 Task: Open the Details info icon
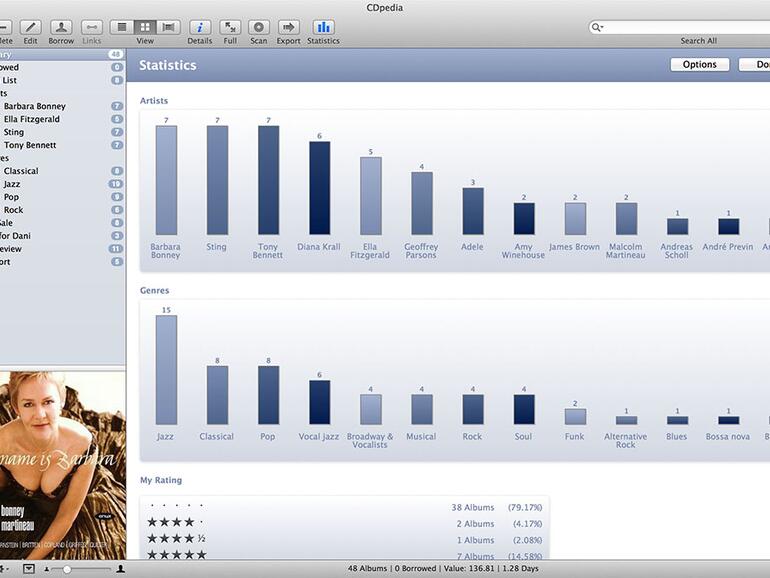(199, 27)
